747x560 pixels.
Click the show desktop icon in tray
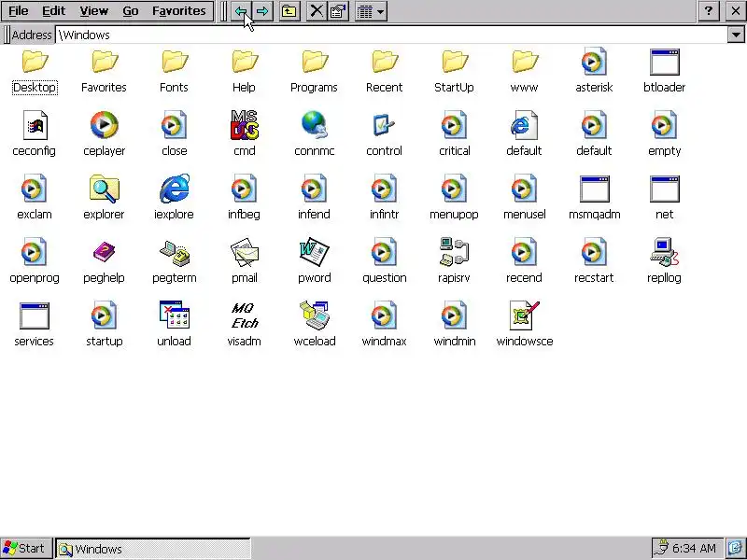pos(736,549)
